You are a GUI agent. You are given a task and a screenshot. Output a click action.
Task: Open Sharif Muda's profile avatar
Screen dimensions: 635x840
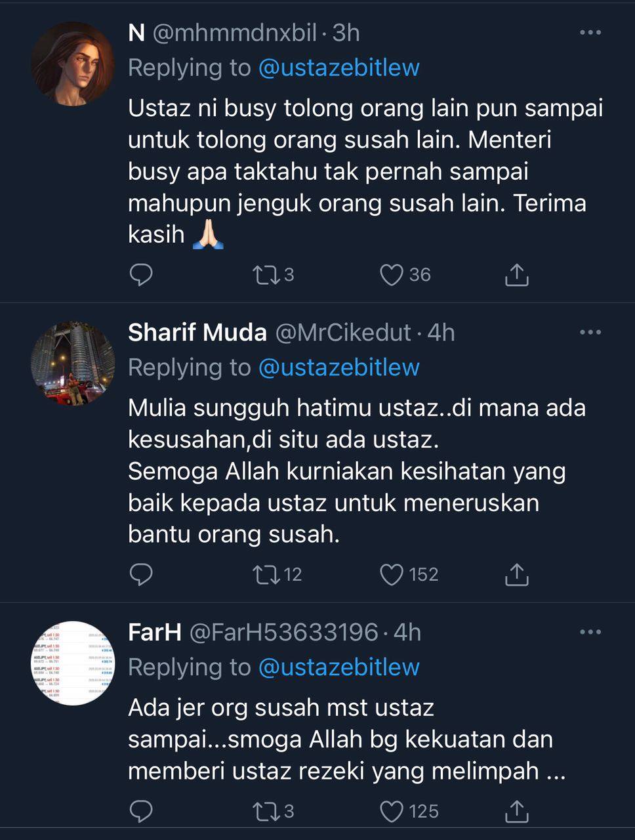click(73, 364)
